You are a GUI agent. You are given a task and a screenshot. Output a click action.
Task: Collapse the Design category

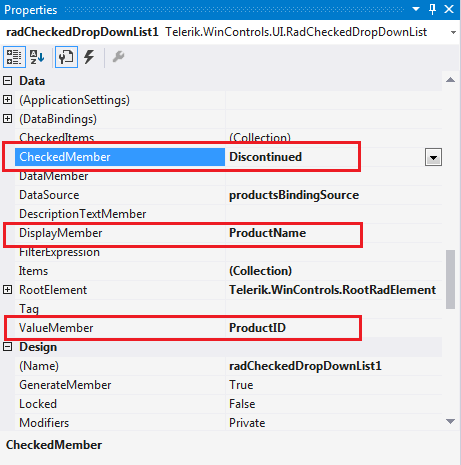(7, 347)
